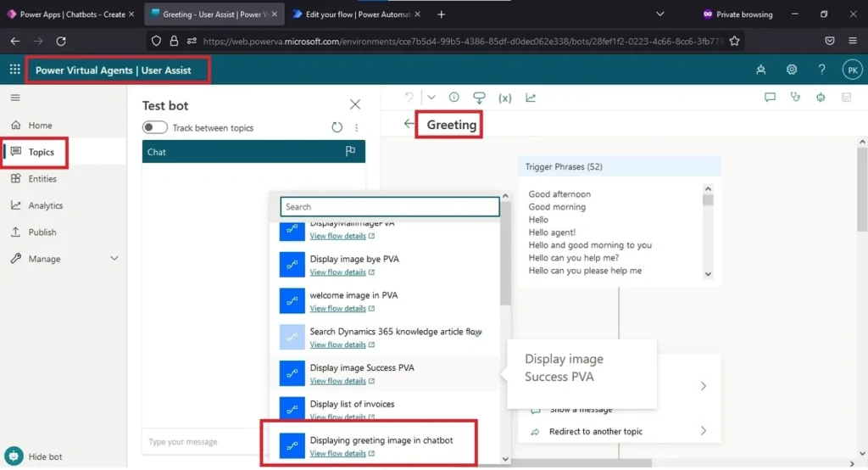The height and width of the screenshot is (470, 868).
Task: Click the Display list of invoices flow icon
Action: pos(292,408)
